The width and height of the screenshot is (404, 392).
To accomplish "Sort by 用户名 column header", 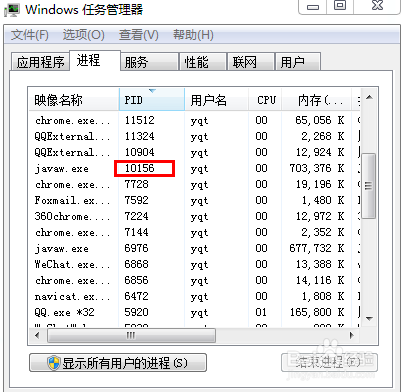I will [216, 100].
